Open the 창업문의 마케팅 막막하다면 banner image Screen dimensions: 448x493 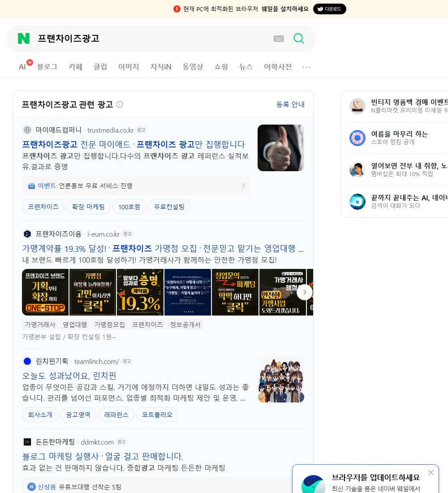tap(235, 292)
